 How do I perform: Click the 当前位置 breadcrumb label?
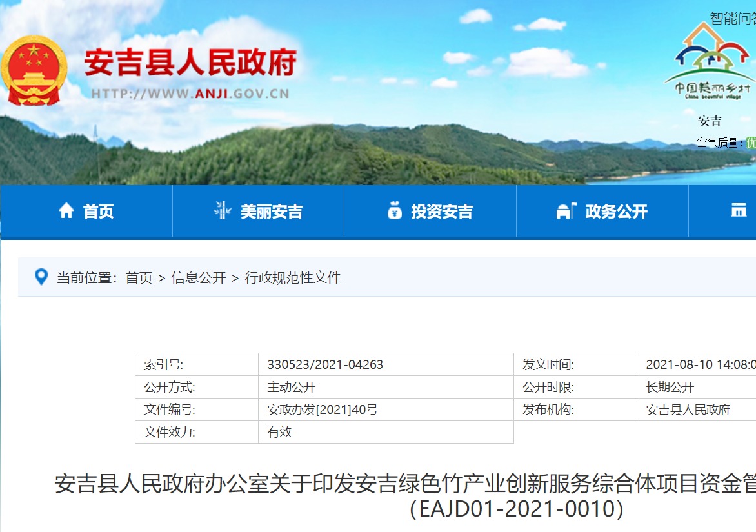[x=87, y=277]
